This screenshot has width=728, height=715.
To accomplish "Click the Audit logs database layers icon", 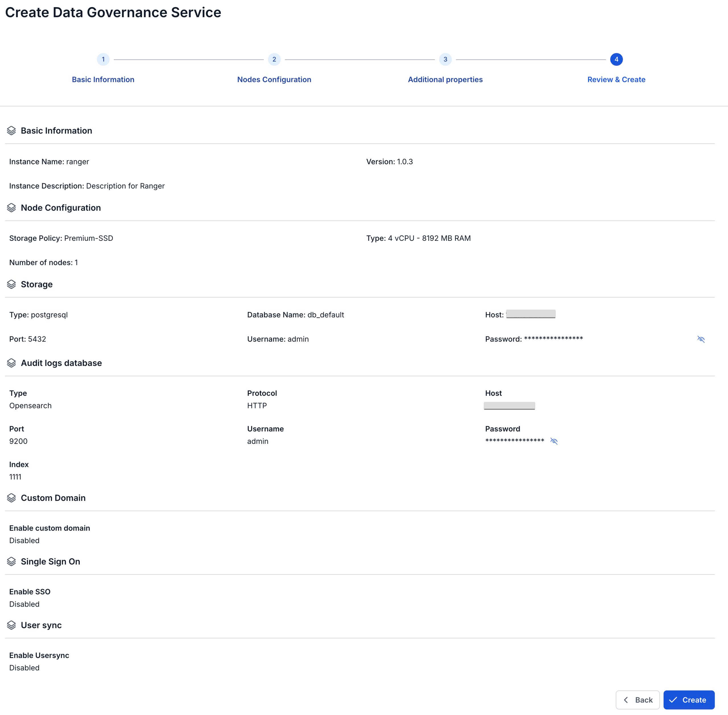I will click(11, 363).
